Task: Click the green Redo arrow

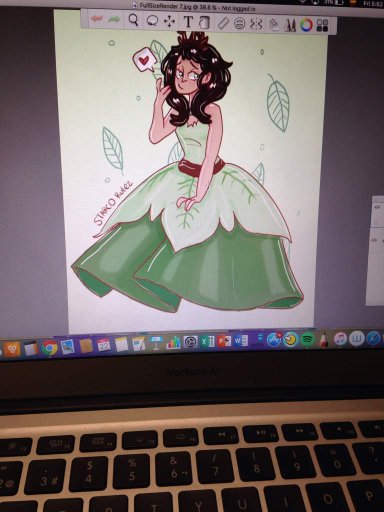Action: (x=114, y=20)
